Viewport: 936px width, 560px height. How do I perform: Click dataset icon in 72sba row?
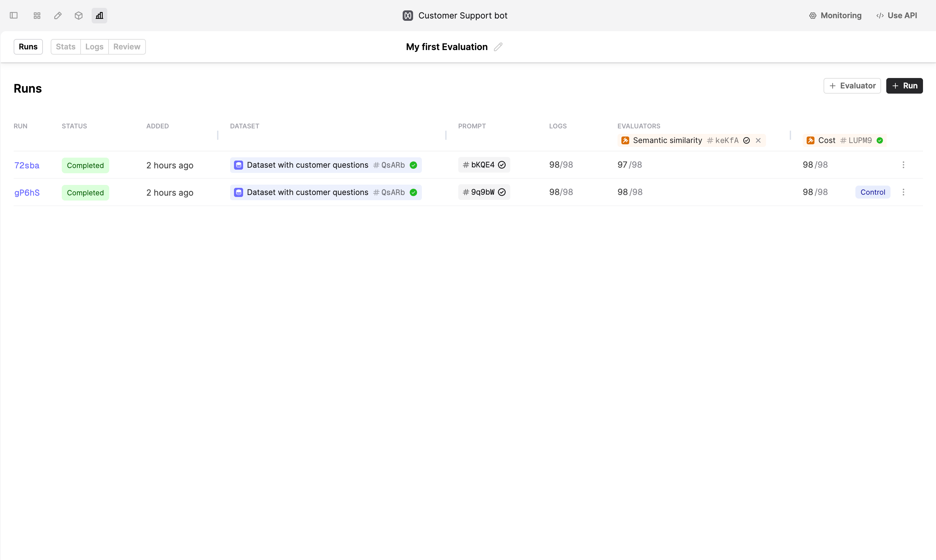pyautogui.click(x=239, y=165)
